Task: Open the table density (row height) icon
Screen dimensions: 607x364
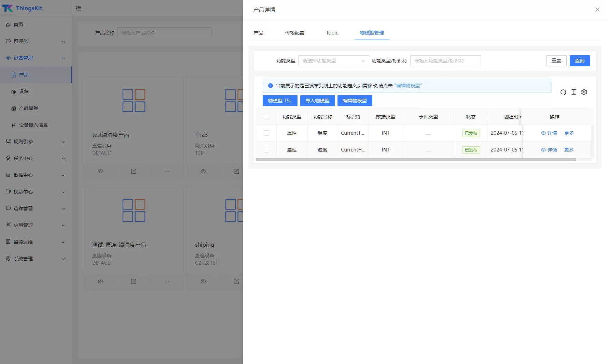Action: click(x=574, y=92)
